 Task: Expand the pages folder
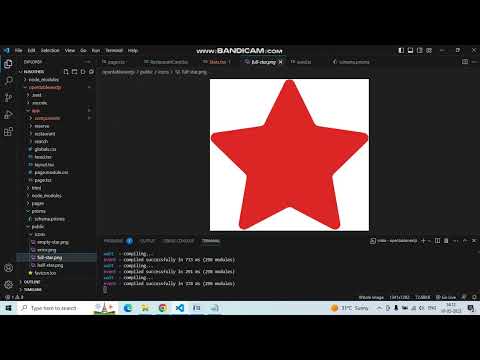point(38,203)
